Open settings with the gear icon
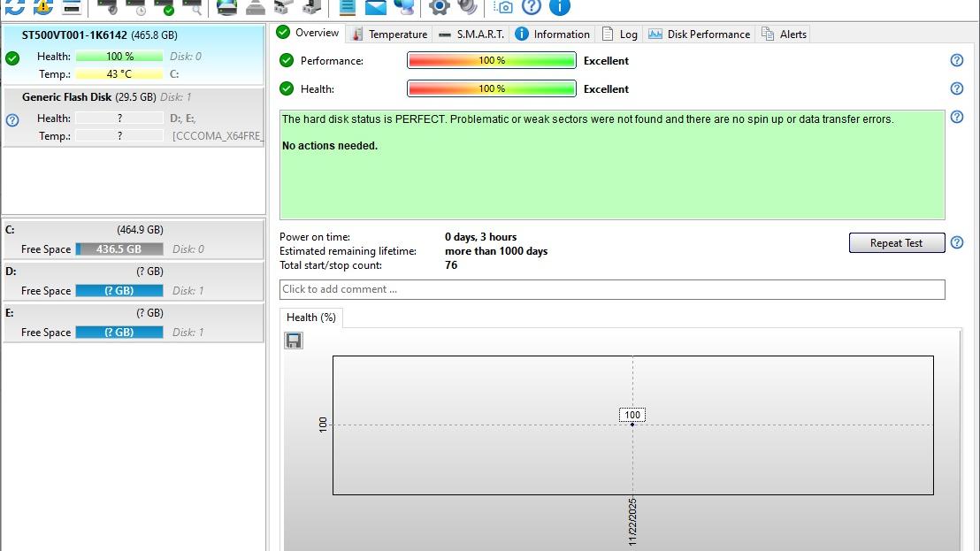This screenshot has width=980, height=551. coord(439,7)
